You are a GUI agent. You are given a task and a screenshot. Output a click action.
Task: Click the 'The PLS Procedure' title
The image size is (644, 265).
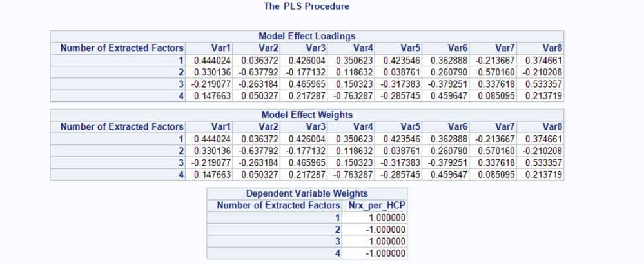[306, 6]
